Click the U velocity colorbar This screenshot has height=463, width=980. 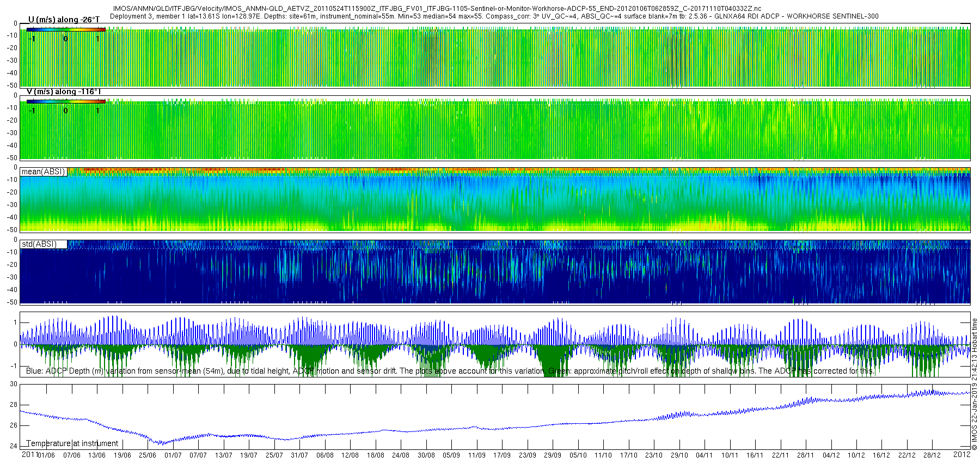66,29
